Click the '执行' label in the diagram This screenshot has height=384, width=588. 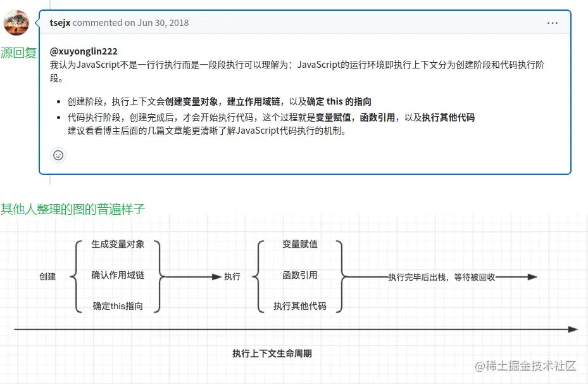[232, 277]
